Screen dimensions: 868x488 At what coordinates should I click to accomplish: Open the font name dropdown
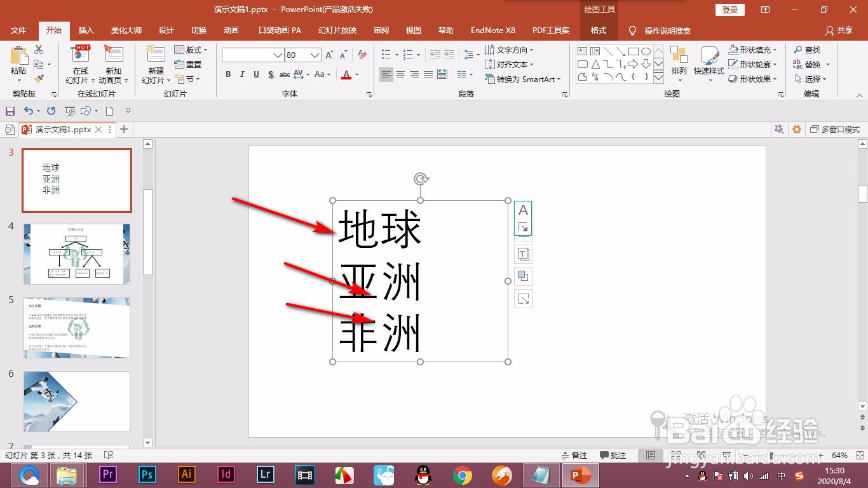pos(278,55)
